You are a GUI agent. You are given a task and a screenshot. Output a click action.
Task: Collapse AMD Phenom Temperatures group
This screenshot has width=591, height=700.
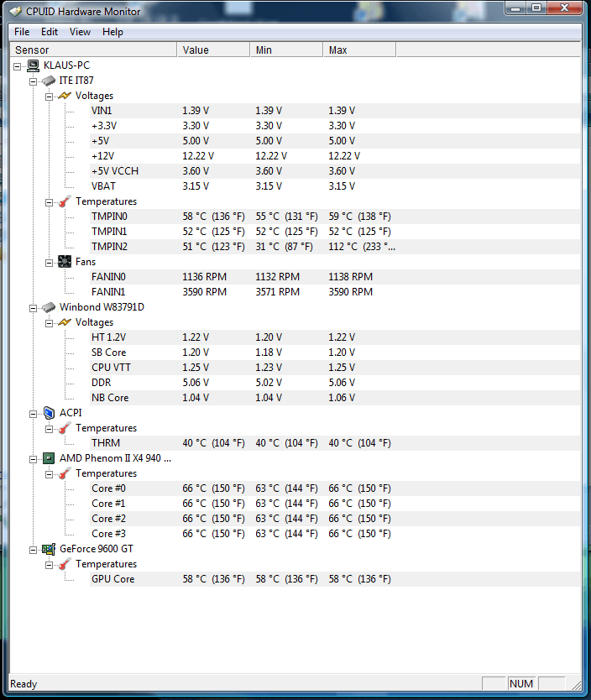click(49, 474)
